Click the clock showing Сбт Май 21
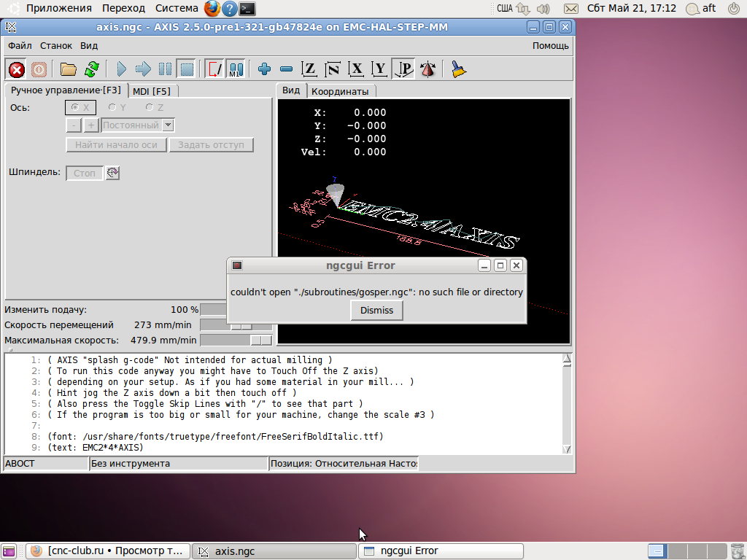The image size is (747, 560). pyautogui.click(x=631, y=8)
